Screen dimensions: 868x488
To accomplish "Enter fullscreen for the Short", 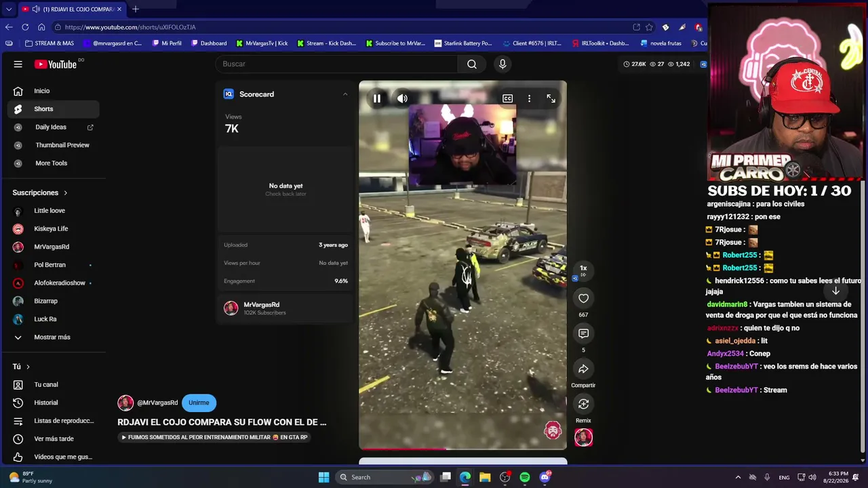I will [x=551, y=99].
